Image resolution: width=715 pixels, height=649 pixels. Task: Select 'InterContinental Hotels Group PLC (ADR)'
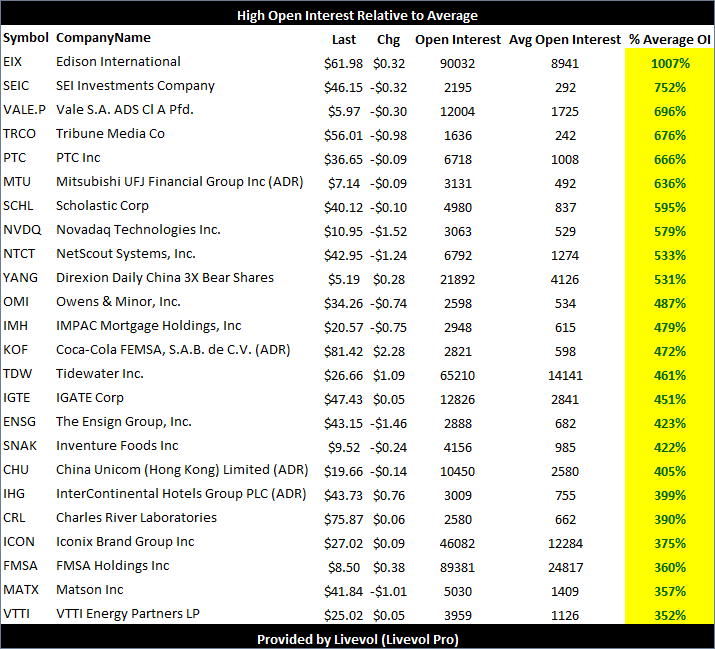(181, 494)
